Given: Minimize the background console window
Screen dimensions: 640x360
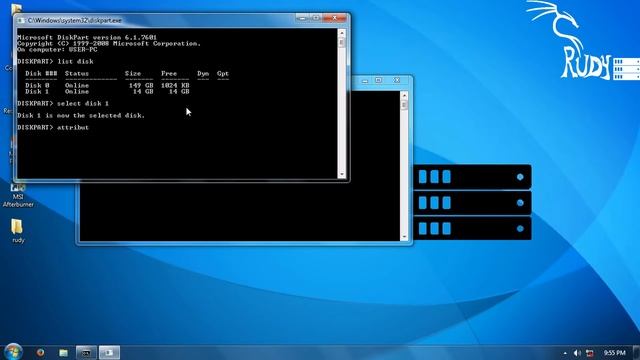Looking at the screenshot, I should point(365,80).
